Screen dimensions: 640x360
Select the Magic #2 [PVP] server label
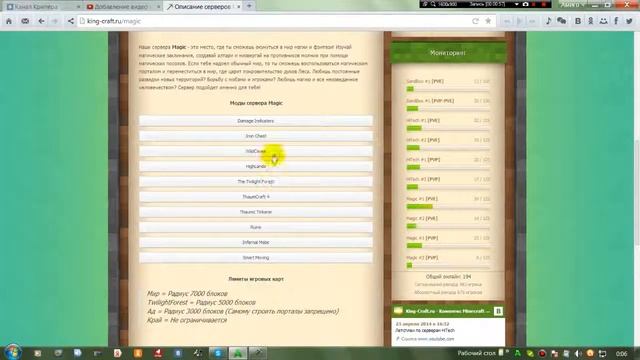pos(422,258)
